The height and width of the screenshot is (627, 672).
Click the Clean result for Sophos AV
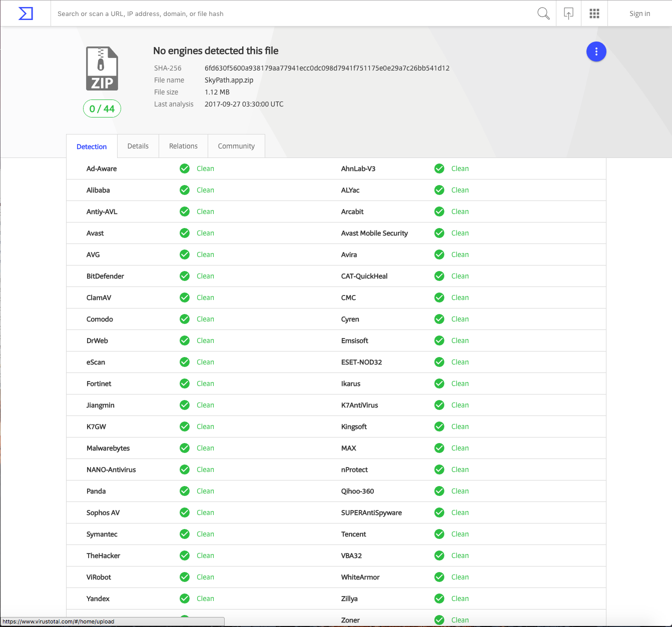(x=205, y=512)
